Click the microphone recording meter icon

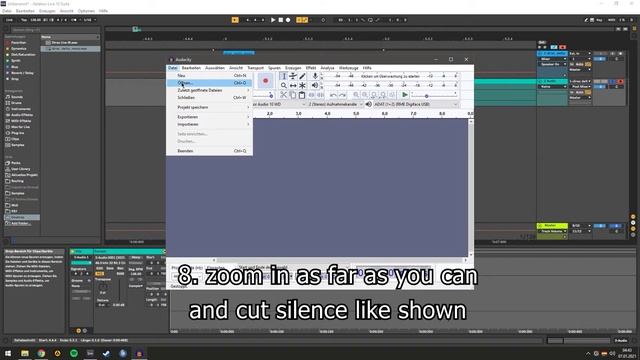[315, 76]
